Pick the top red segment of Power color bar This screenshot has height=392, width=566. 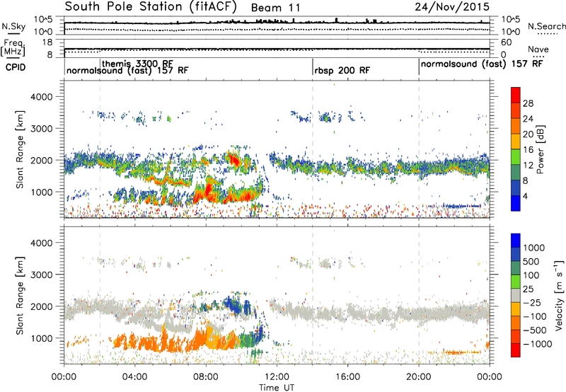click(x=516, y=95)
